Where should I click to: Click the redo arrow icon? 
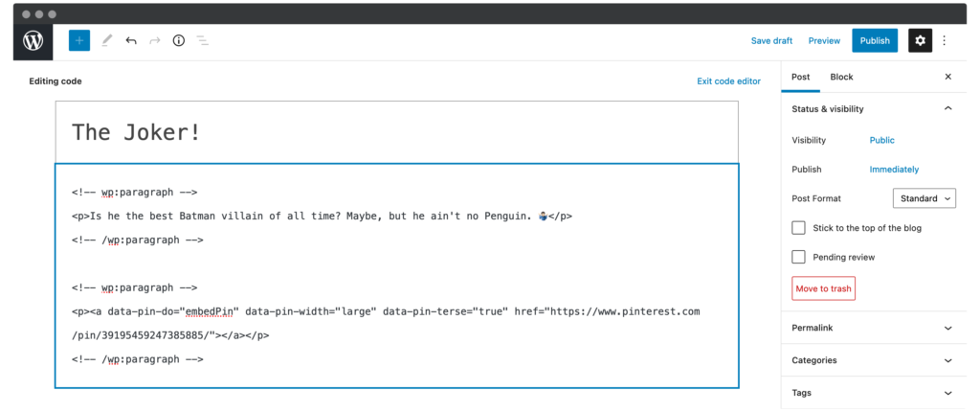[155, 40]
